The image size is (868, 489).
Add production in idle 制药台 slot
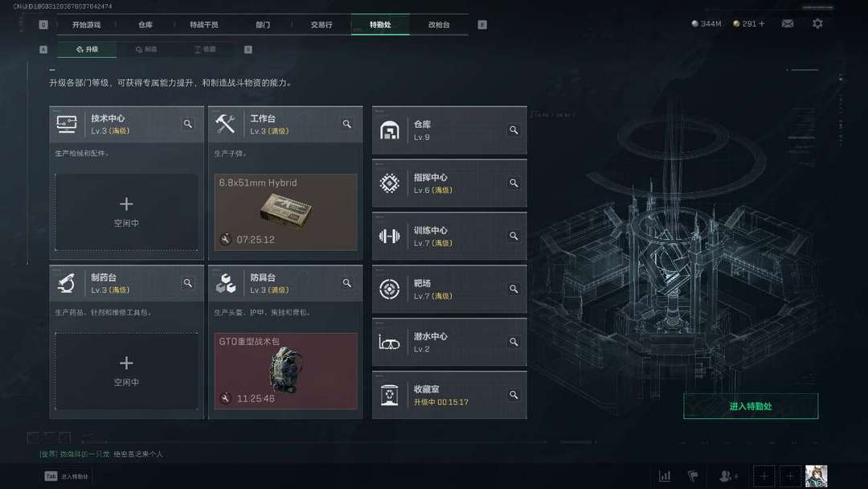click(126, 371)
